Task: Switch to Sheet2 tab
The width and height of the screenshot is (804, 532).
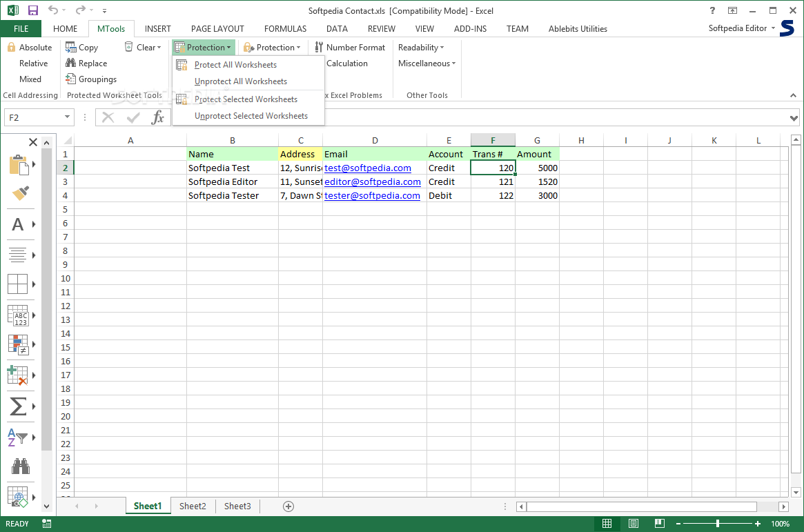Action: coord(193,506)
